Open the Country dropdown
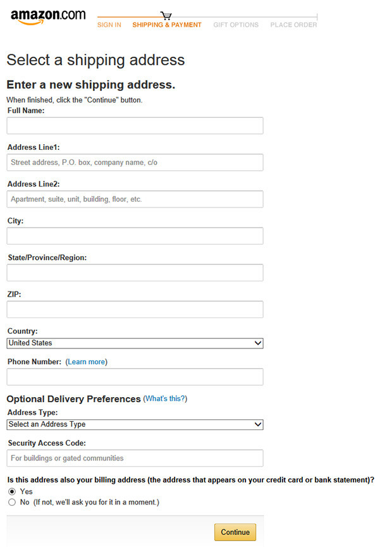 point(135,343)
